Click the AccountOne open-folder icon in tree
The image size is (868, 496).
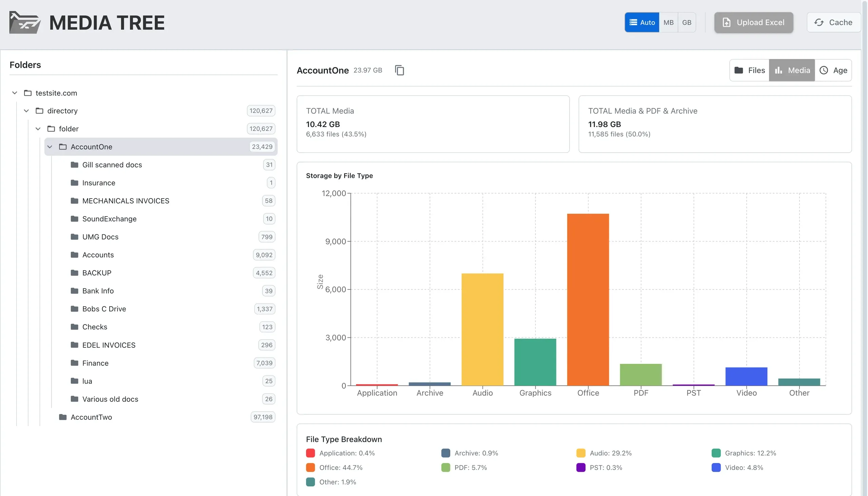click(63, 147)
